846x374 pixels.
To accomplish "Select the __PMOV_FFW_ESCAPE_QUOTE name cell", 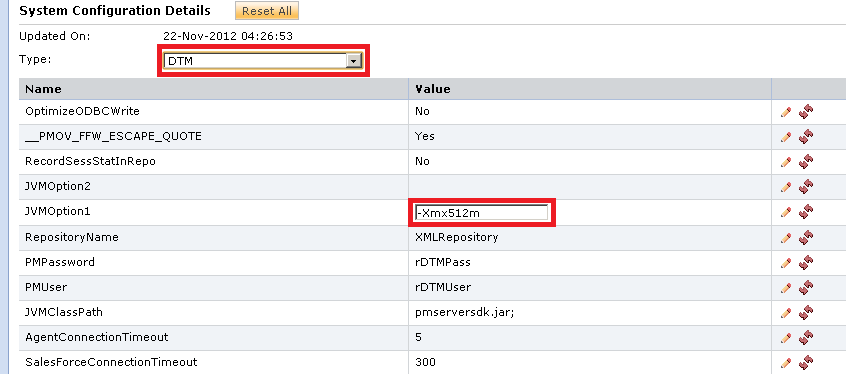I will coord(214,137).
